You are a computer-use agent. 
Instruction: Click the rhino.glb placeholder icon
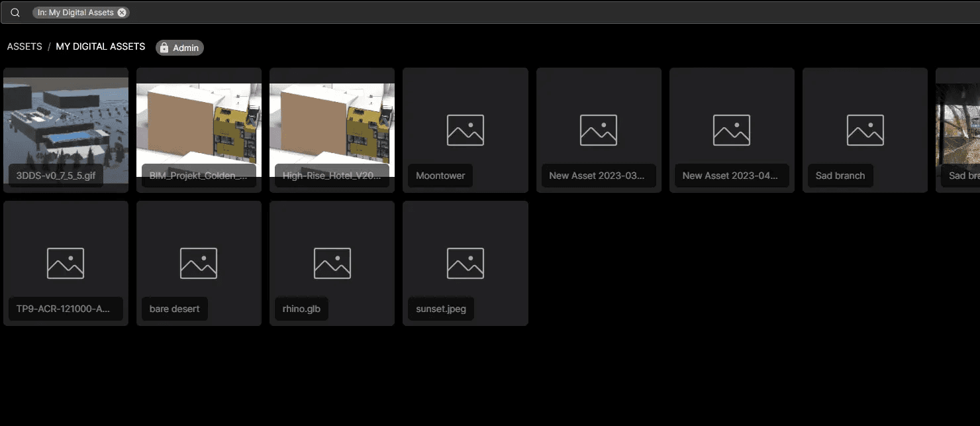332,263
